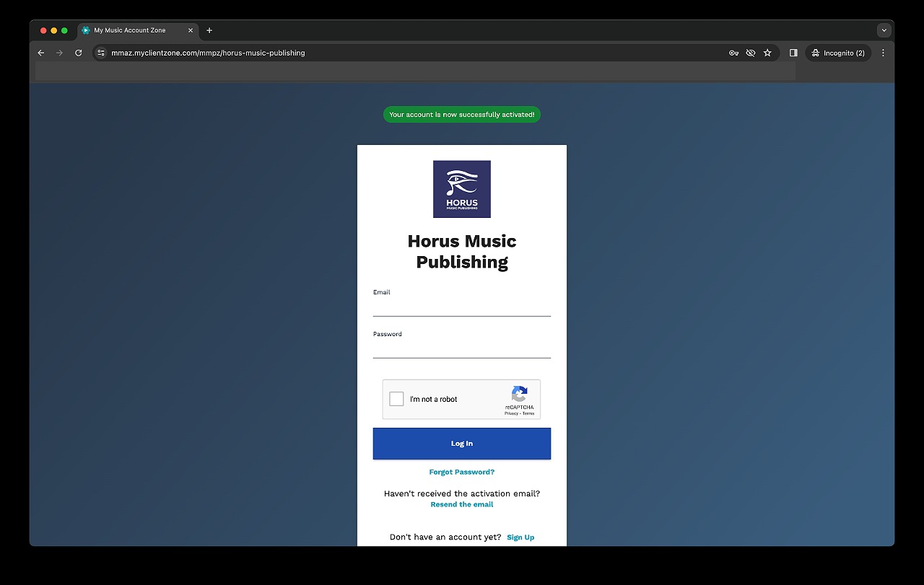
Task: Open a new browser tab
Action: [x=209, y=30]
